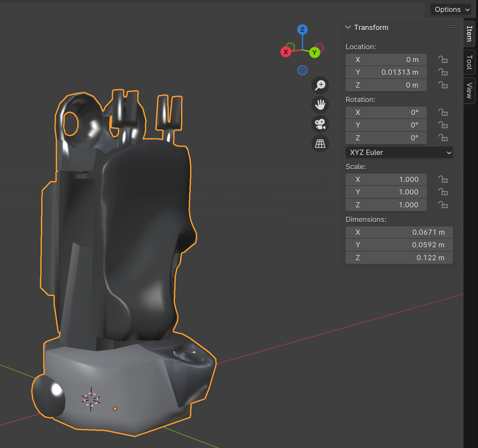Click the Location Y value field
Image resolution: width=478 pixels, height=448 pixels.
pyautogui.click(x=386, y=72)
